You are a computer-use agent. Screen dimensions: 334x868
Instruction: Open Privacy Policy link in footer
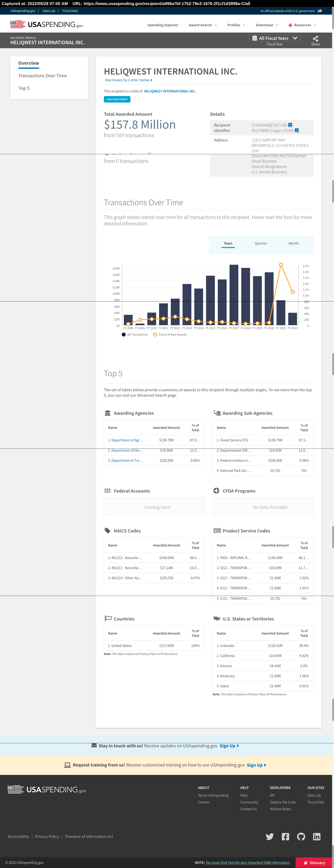click(x=47, y=837)
